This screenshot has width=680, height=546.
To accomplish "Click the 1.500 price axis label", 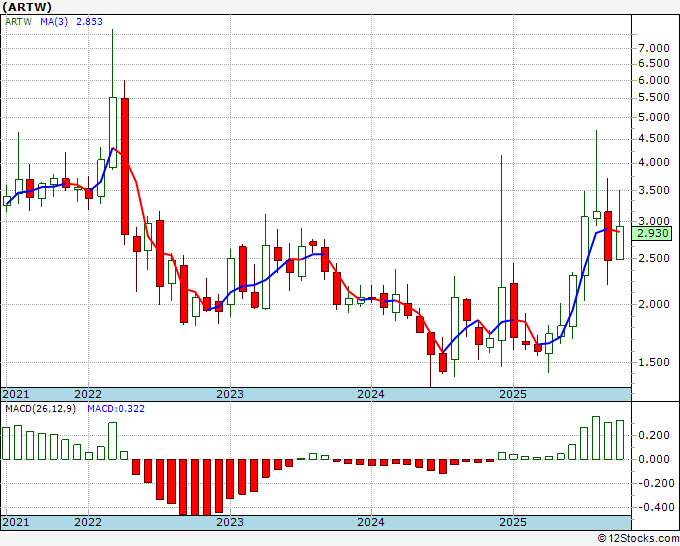I will [653, 363].
